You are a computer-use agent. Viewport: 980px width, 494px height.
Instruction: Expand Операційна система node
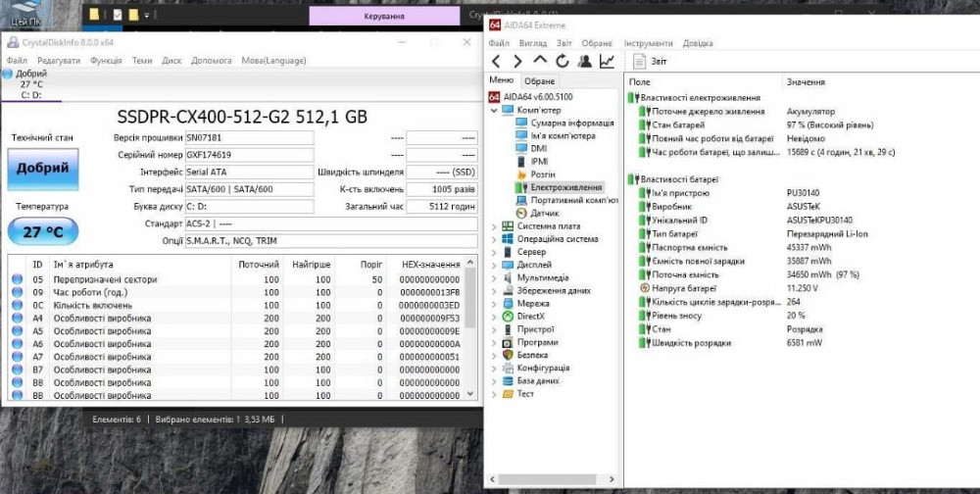pyautogui.click(x=494, y=239)
